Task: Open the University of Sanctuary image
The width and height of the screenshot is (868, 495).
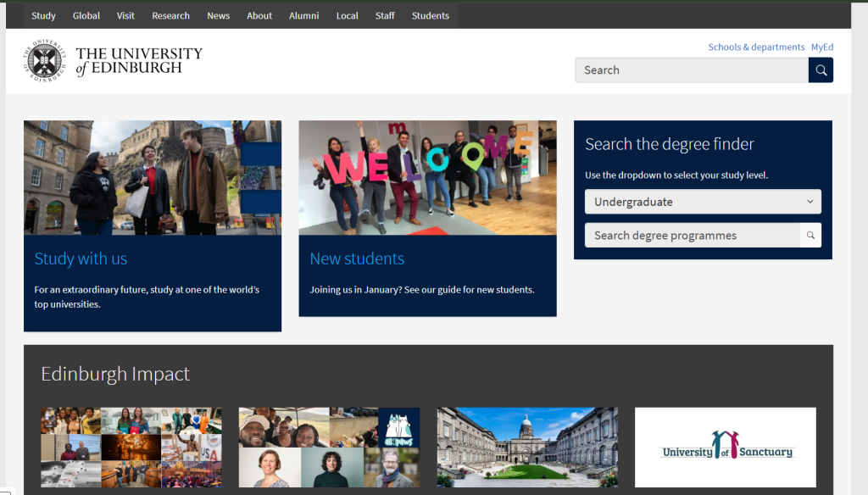Action: (726, 448)
